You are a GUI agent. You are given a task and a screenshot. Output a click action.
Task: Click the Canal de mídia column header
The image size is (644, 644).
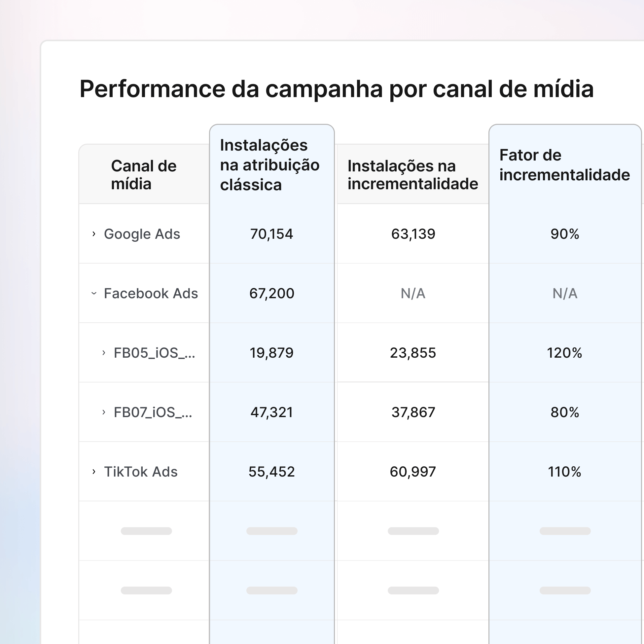click(144, 175)
